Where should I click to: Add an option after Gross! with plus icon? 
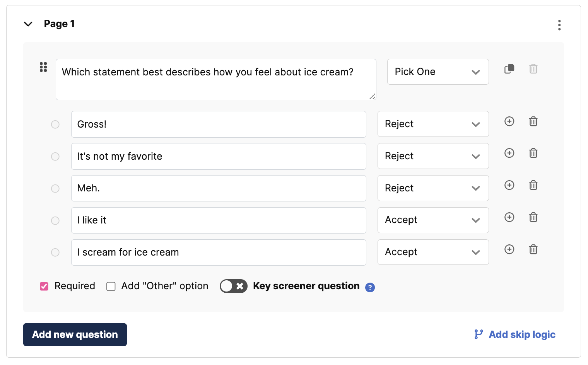click(x=509, y=121)
